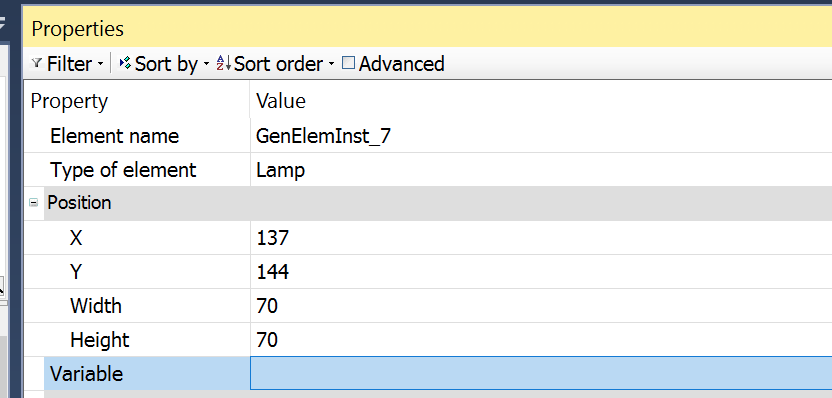Viewport: 832px width, 398px height.
Task: Open the Filter dropdown arrow
Action: click(x=100, y=64)
